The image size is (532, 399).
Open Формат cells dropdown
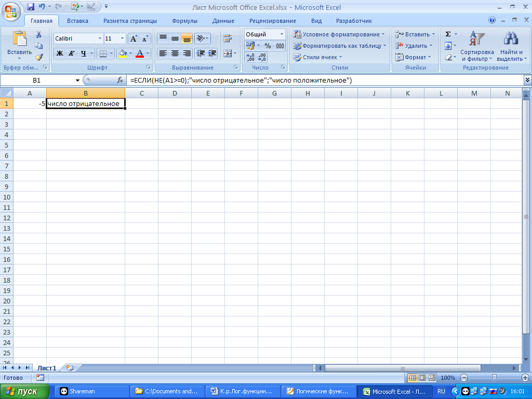[x=413, y=57]
